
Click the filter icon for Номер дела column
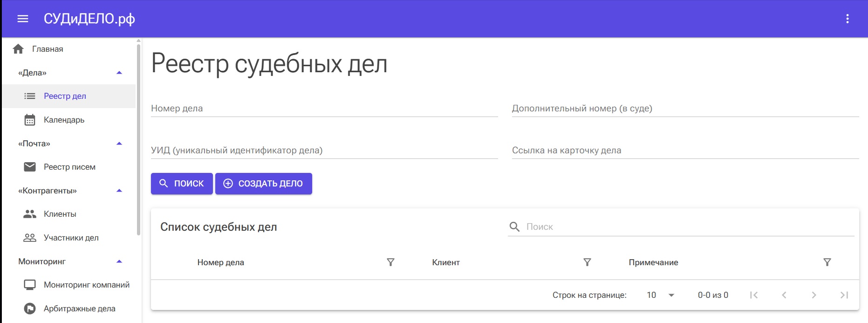390,262
